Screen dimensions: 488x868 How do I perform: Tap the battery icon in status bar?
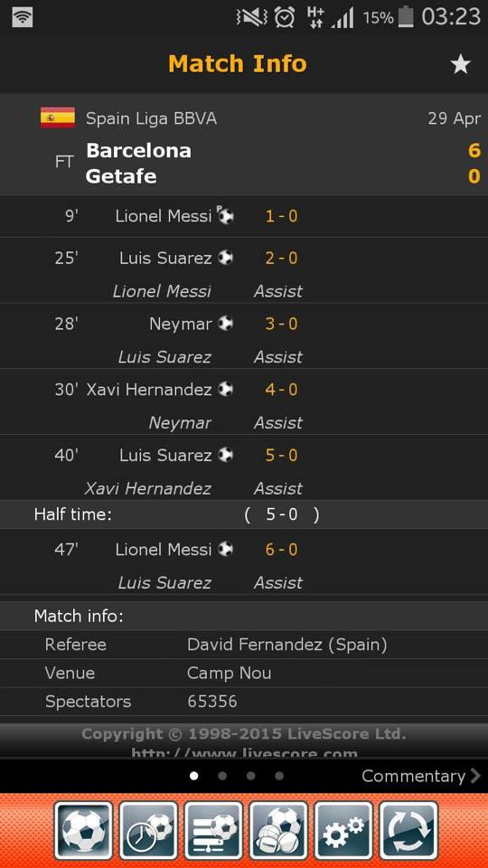[406, 17]
